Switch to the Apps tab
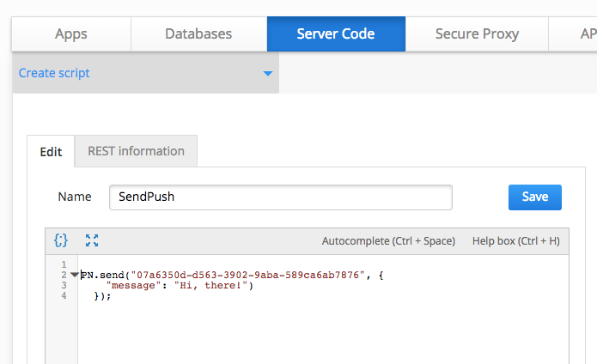The height and width of the screenshot is (364, 597). pyautogui.click(x=70, y=34)
